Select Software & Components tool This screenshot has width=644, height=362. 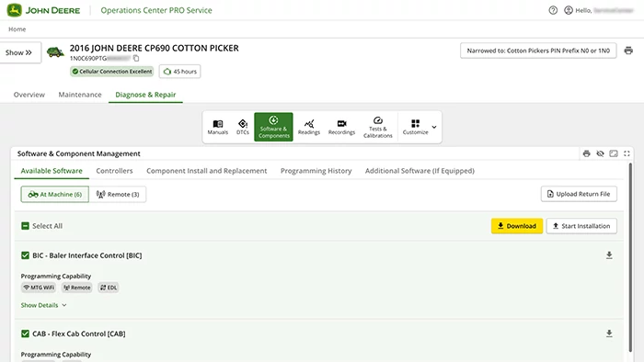(273, 127)
